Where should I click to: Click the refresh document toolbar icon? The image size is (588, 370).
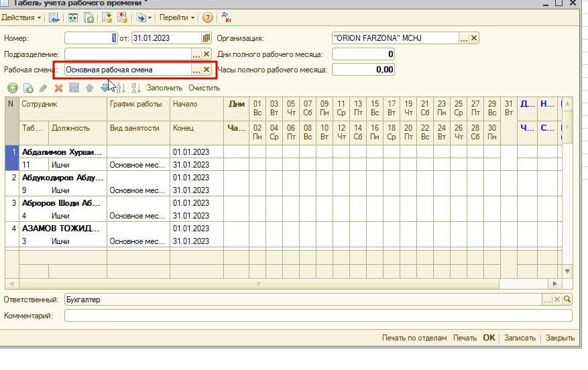coord(73,17)
